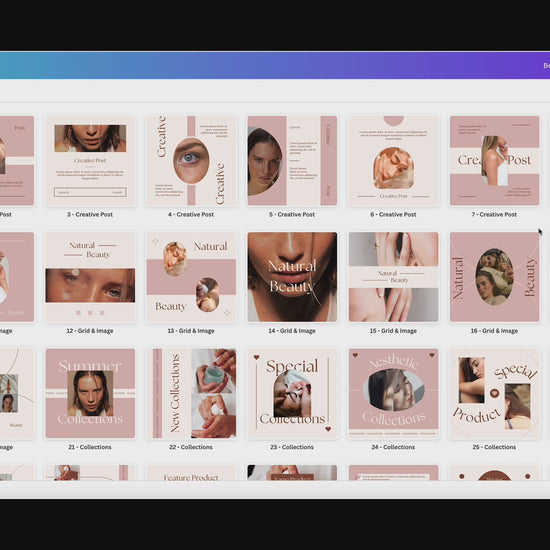The width and height of the screenshot is (550, 550).
Task: Open the partially visible Feature Product thumbnail
Action: point(191,472)
